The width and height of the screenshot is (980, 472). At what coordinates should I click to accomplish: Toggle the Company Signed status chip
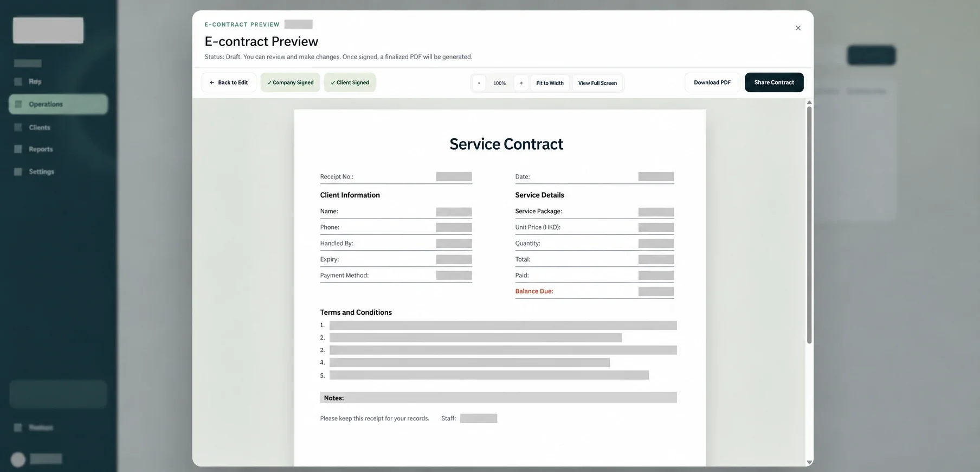291,82
